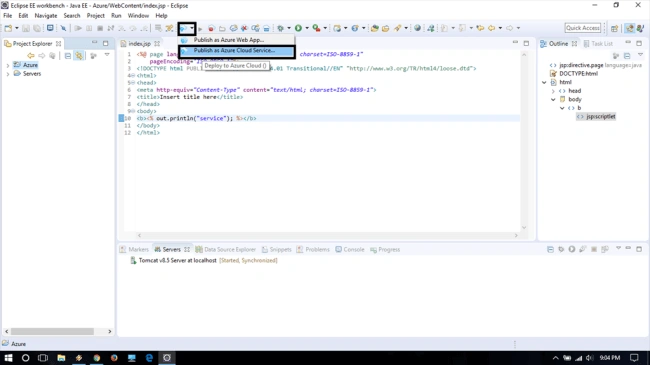The image size is (650, 365).
Task: Select jsp:scriptlet in the Outline tree
Action: [601, 117]
